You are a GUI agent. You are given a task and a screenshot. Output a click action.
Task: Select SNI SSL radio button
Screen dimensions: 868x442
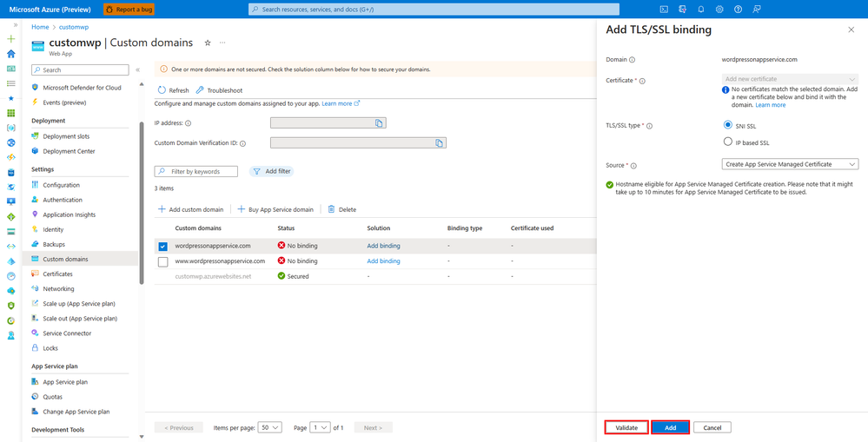pyautogui.click(x=728, y=125)
